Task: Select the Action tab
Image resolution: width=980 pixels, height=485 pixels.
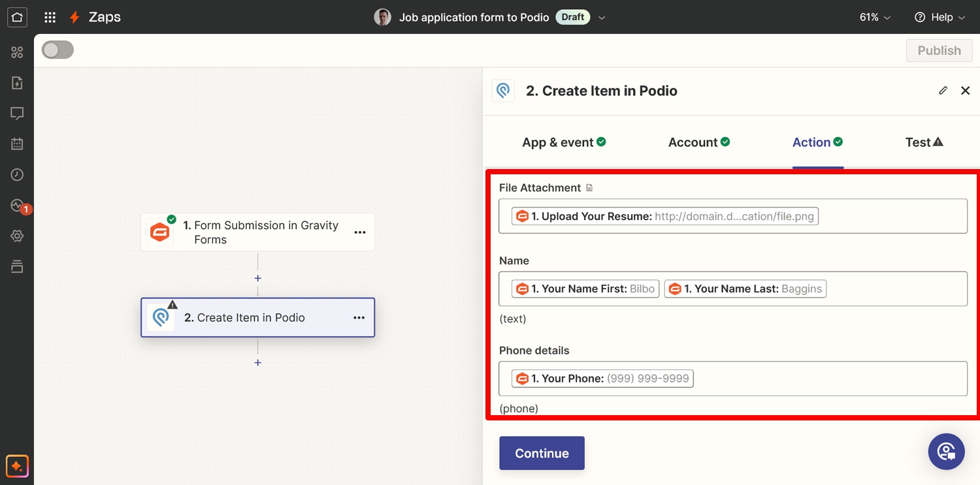Action: (x=817, y=142)
